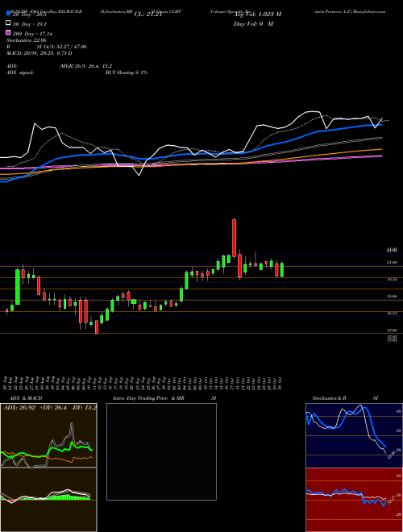The width and height of the screenshot is (403, 532).
Task: Select the '200 Day = 17.14' legend text
Action: (x=32, y=34)
